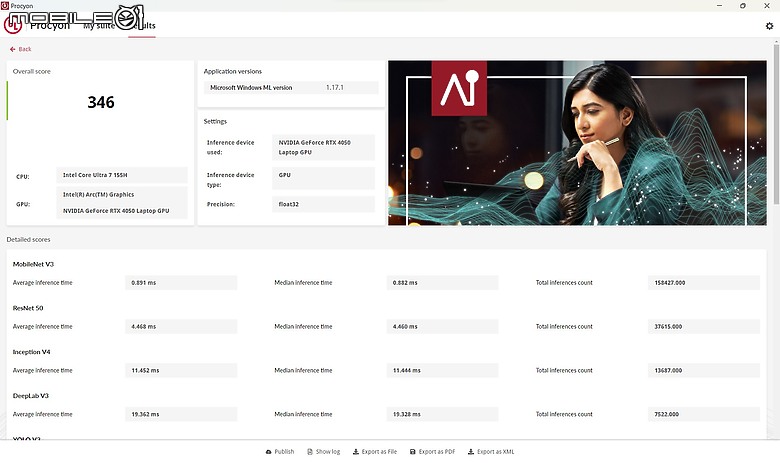Switch to the Results tab
This screenshot has width=780, height=463.
pos(142,26)
